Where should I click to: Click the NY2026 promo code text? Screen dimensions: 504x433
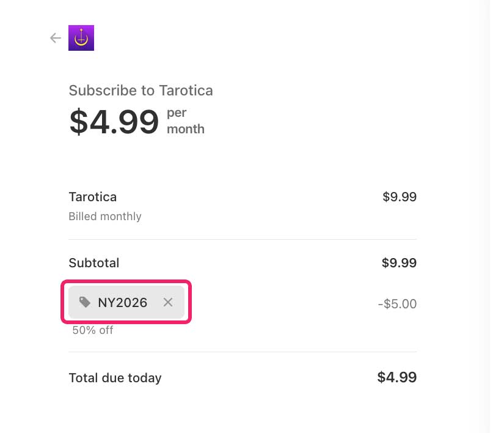click(x=122, y=302)
